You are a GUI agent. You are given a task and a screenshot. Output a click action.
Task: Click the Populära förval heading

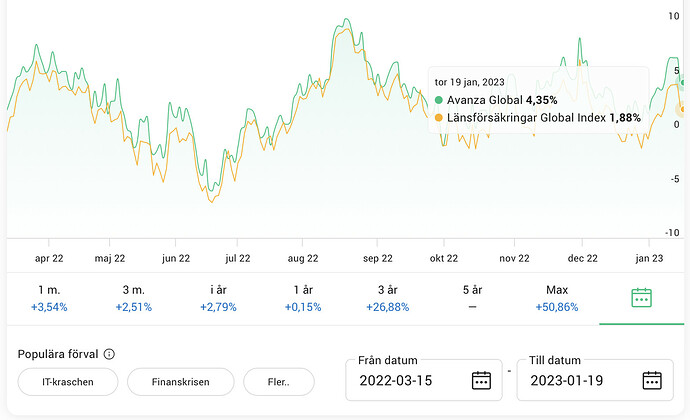pos(58,354)
